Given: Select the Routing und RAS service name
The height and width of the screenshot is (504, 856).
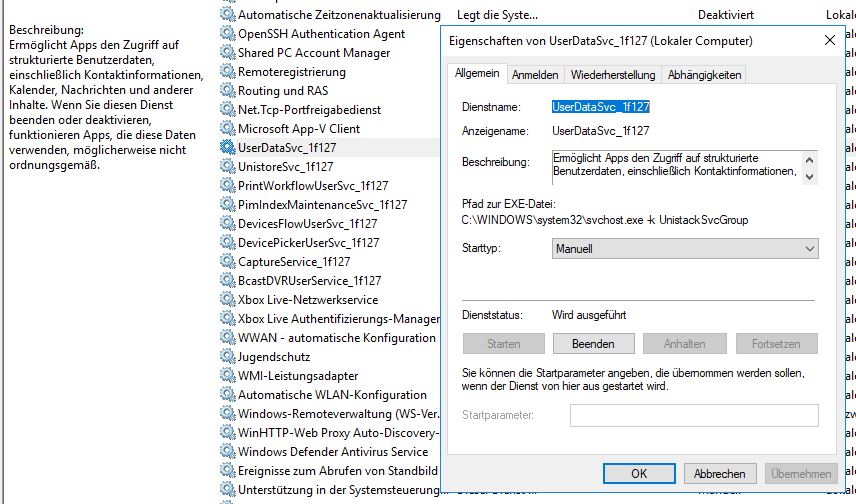Looking at the screenshot, I should pos(283,91).
